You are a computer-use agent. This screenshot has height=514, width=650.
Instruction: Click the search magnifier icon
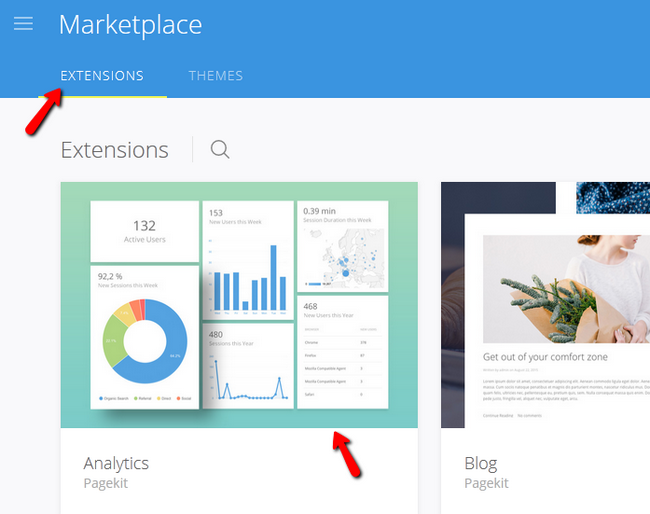click(220, 150)
